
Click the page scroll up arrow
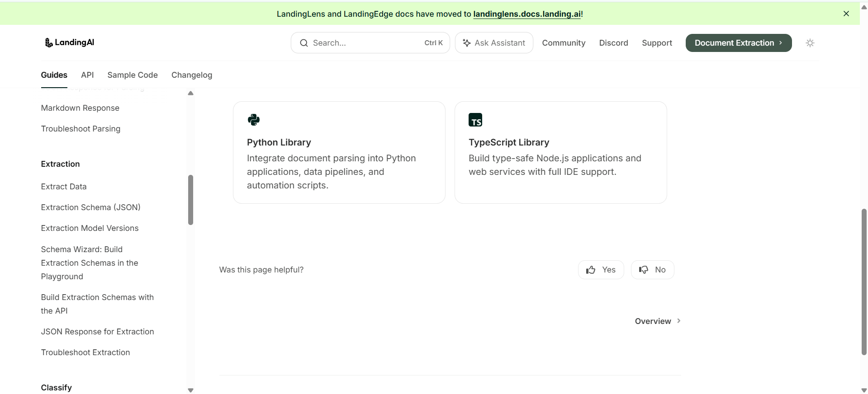click(x=864, y=7)
